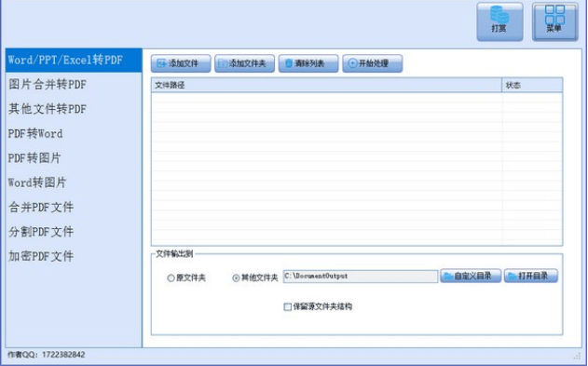Click 清除列表 to clear the list
Image resolution: width=588 pixels, height=366 pixels.
pyautogui.click(x=308, y=63)
